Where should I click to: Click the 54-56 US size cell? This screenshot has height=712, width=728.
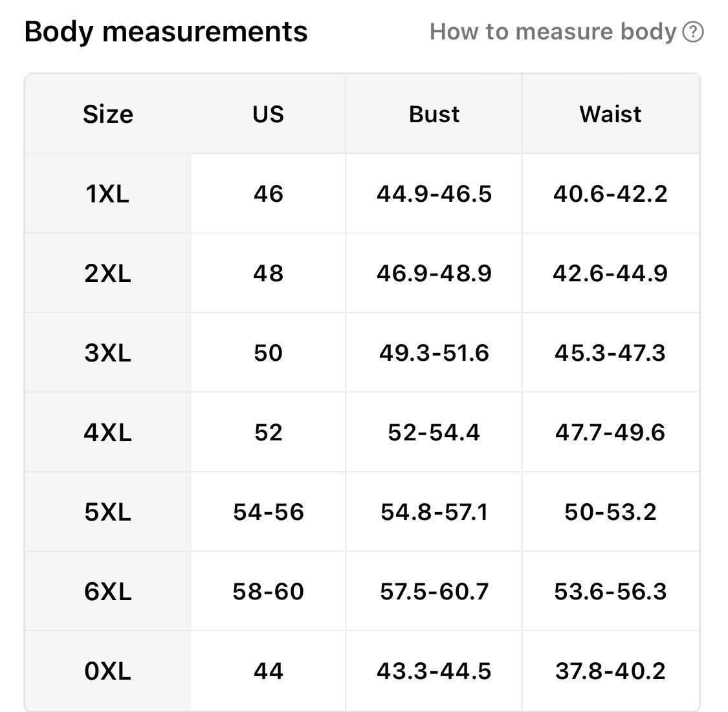269,512
